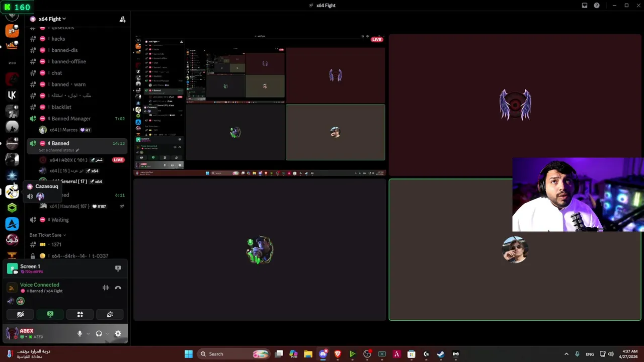Click the green hexagon server icon

tap(12, 208)
